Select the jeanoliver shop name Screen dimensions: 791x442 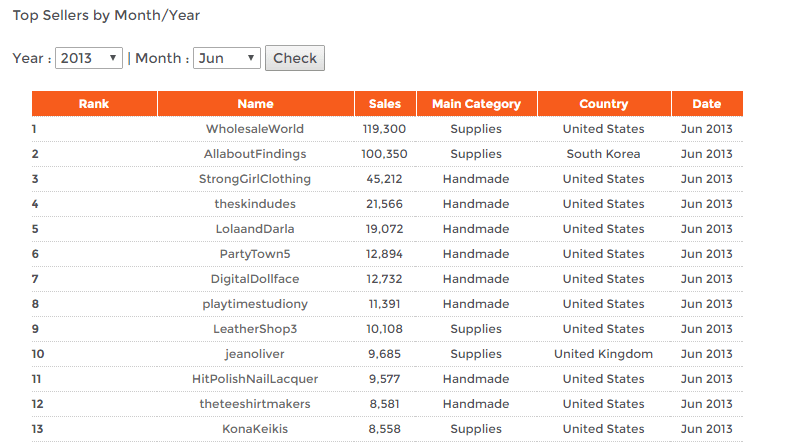[x=255, y=354]
